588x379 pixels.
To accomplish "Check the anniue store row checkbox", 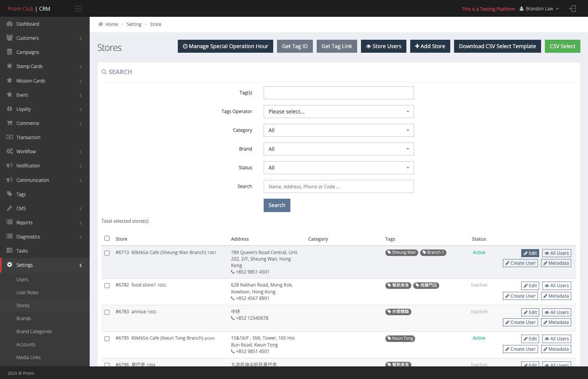I will point(107,312).
